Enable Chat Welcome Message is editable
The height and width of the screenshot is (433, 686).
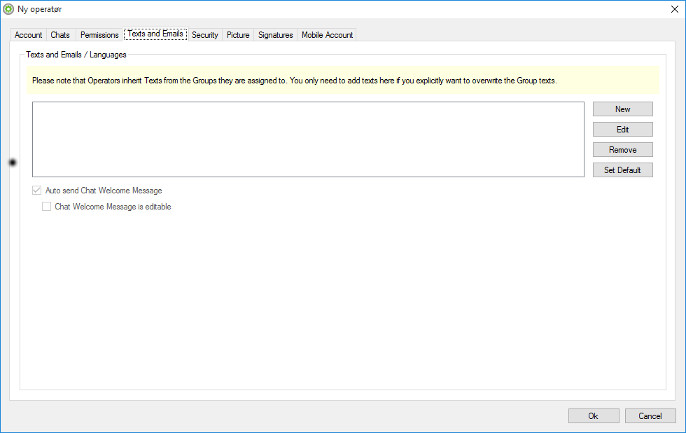[46, 206]
